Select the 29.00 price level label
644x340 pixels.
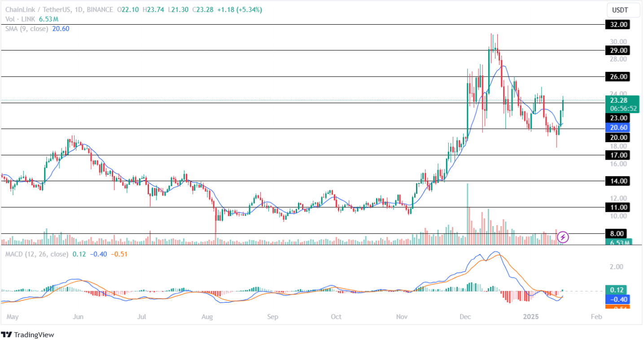click(618, 50)
